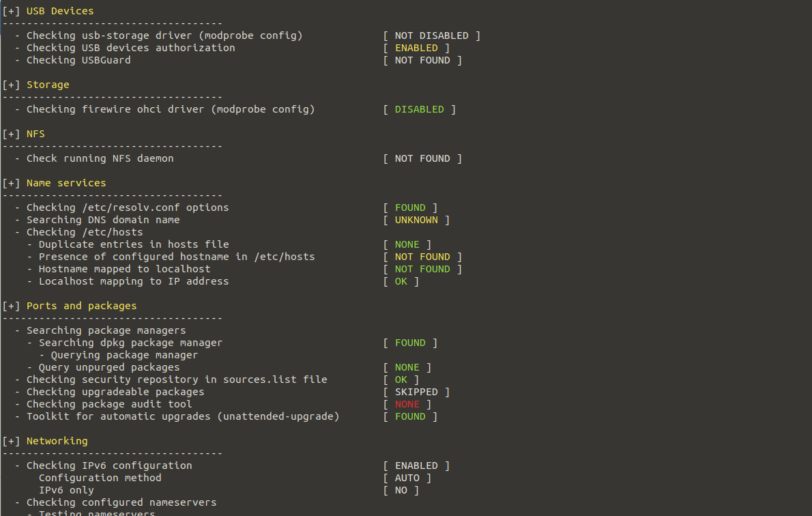Click the NOT DISABLED usb-storage status
Viewport: 812px width, 516px height.
(x=431, y=35)
